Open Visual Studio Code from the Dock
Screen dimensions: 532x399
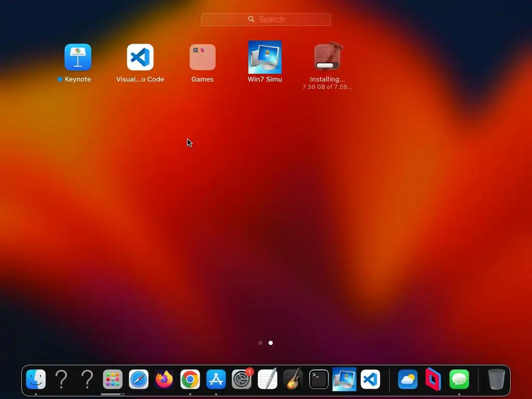370,379
